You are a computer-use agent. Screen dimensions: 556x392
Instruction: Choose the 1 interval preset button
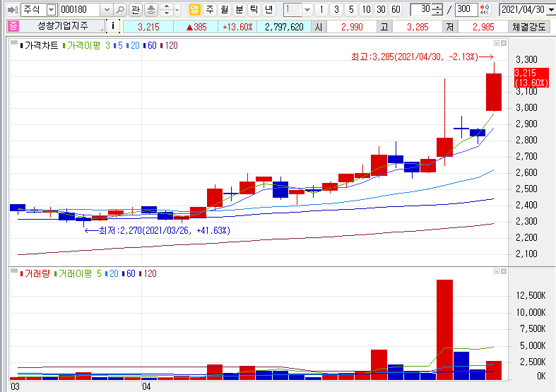tap(321, 10)
